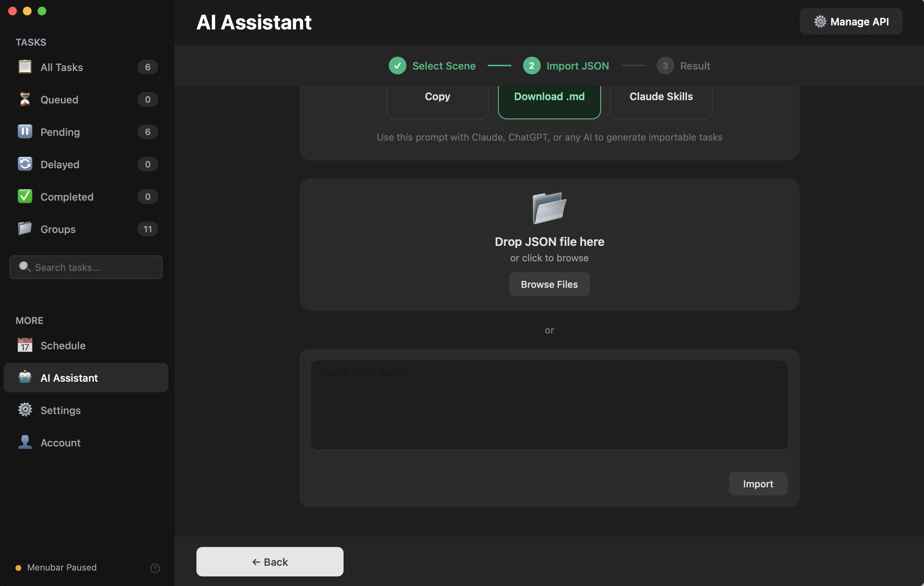Click the Import button
The image size is (924, 586).
click(x=758, y=483)
